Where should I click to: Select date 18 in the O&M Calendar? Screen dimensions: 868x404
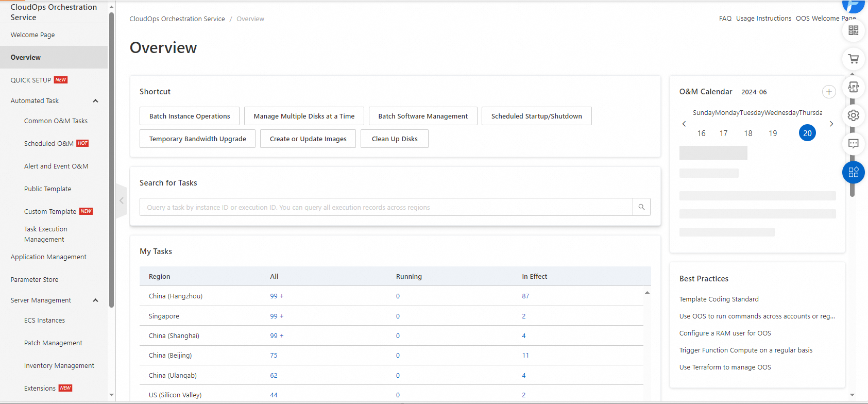pos(748,133)
